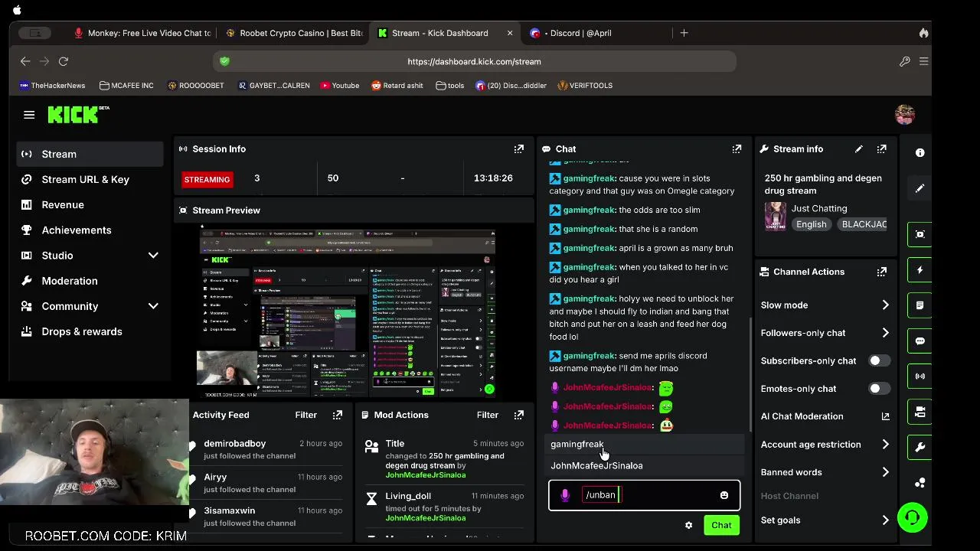Open chat settings gear
This screenshot has height=551, width=980.
point(688,525)
